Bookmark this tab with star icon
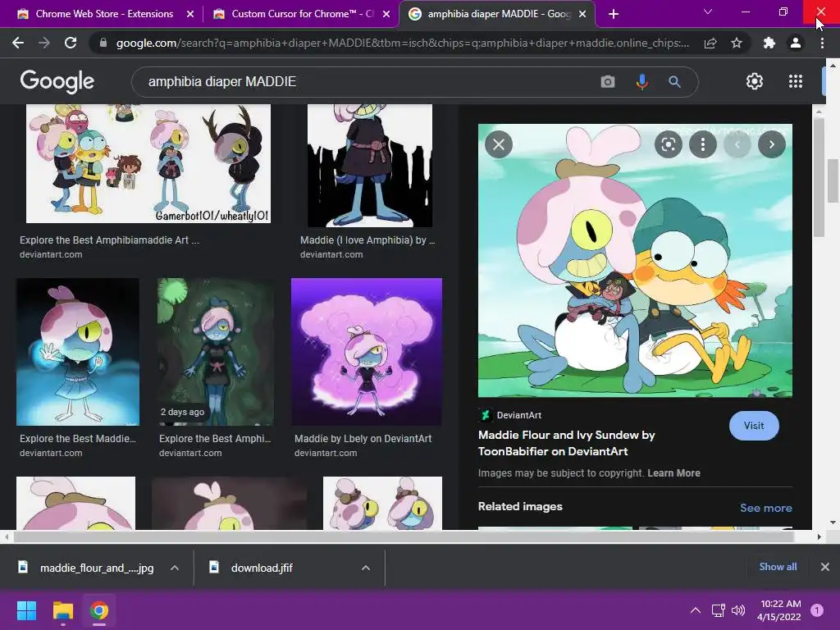This screenshot has width=840, height=630. click(737, 43)
